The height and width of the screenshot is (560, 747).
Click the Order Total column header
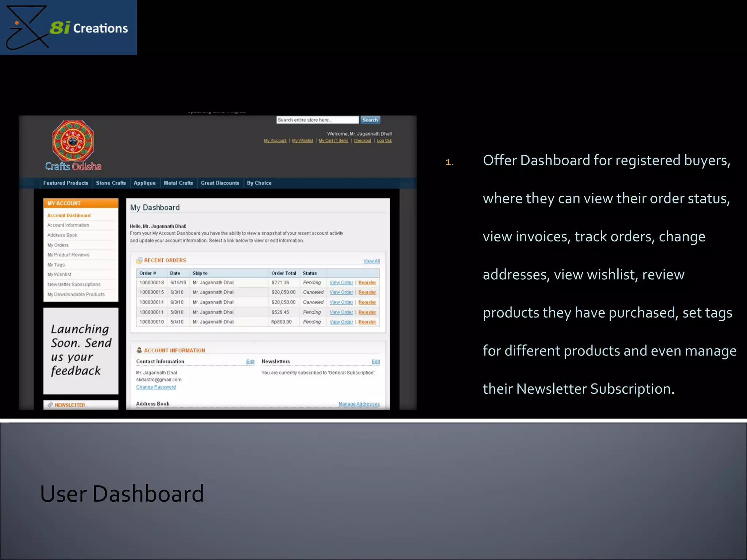tap(283, 273)
